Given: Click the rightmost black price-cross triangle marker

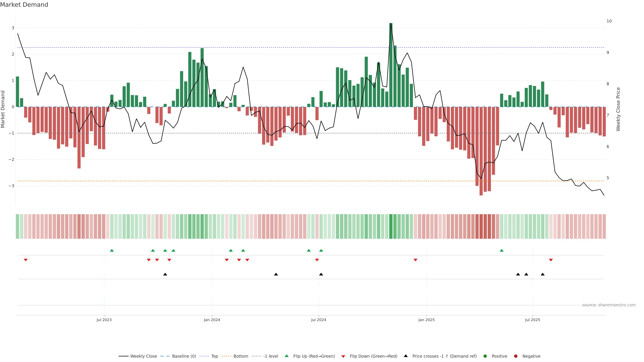Looking at the screenshot, I should 543,274.
